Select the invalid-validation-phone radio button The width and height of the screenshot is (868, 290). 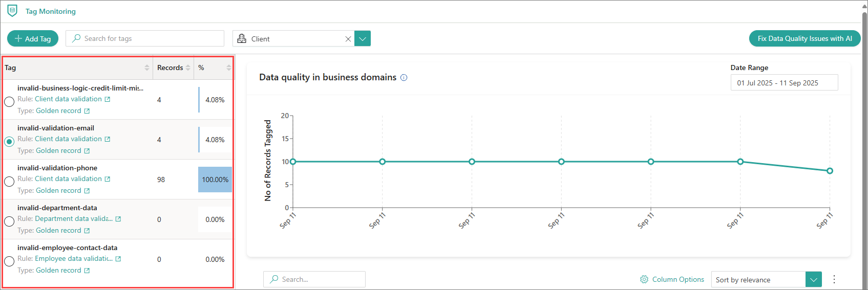[x=9, y=182]
